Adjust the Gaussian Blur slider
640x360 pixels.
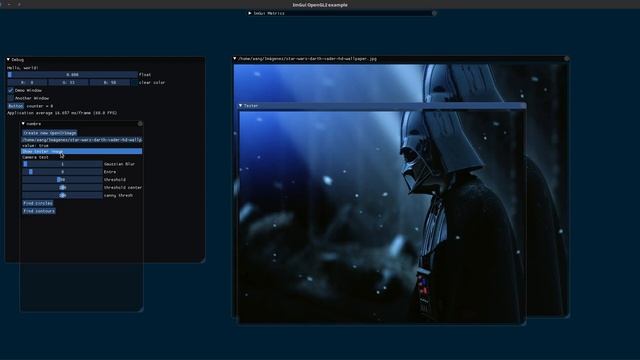point(62,164)
